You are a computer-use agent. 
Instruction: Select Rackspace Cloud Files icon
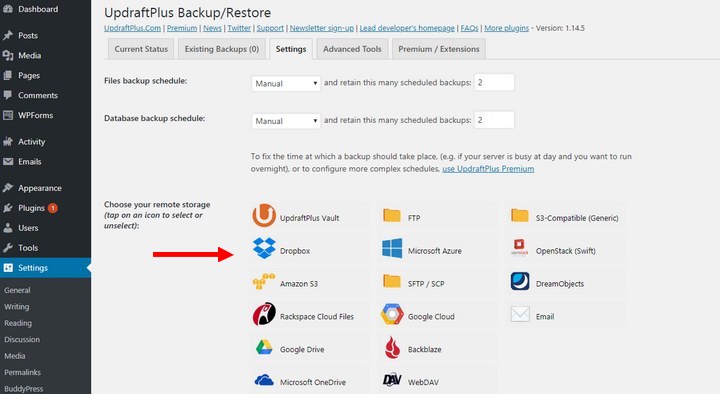[264, 314]
